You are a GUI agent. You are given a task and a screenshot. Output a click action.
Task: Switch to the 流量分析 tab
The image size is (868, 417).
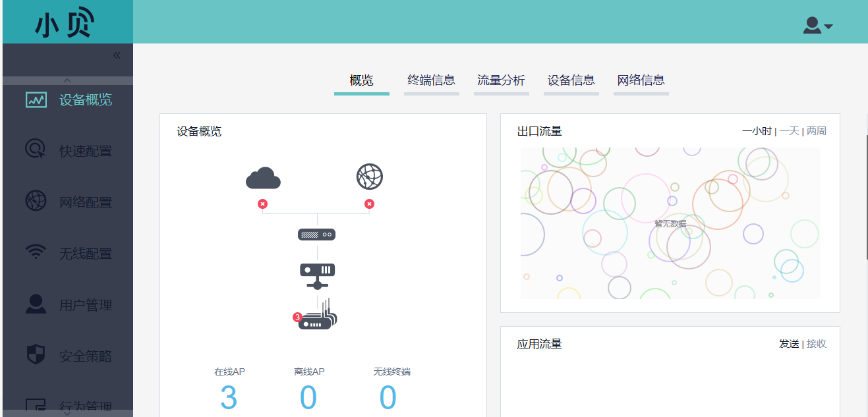[501, 80]
